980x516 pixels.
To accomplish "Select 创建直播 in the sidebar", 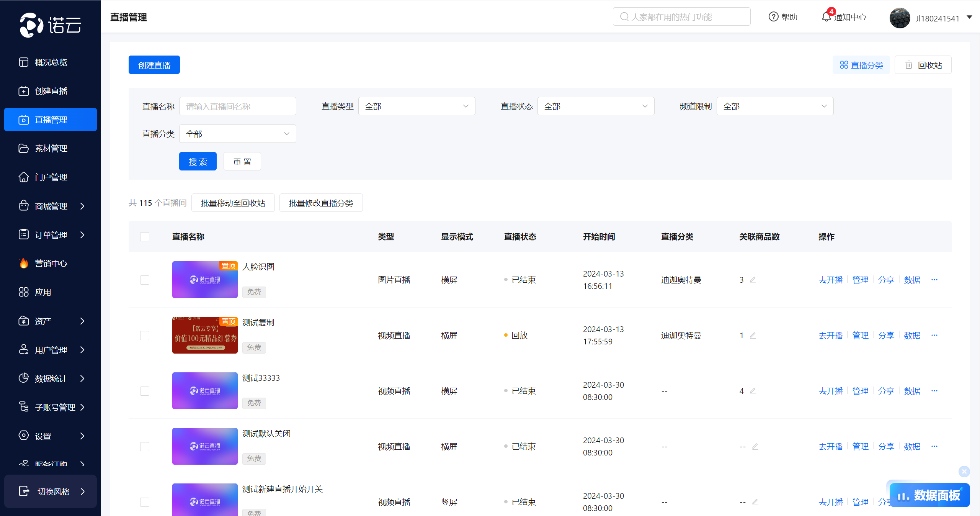I will [51, 91].
